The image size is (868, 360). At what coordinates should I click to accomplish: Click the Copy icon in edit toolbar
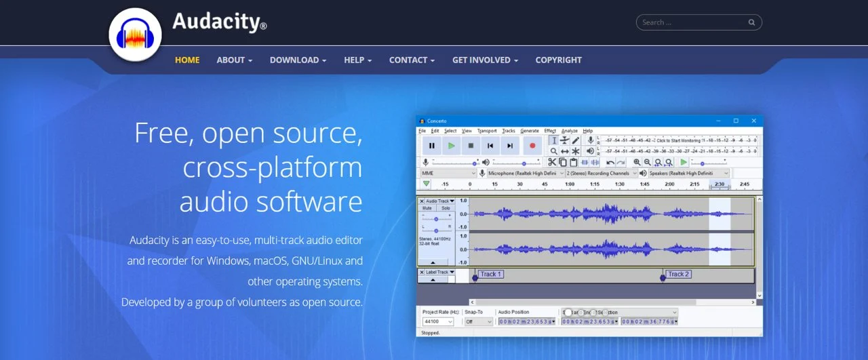pos(563,162)
